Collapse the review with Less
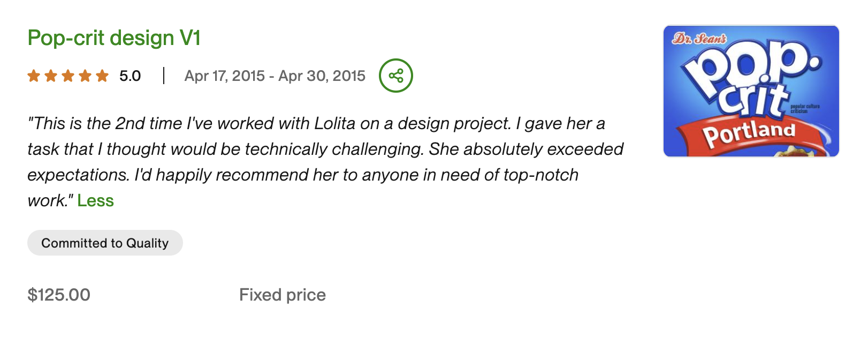 [95, 201]
